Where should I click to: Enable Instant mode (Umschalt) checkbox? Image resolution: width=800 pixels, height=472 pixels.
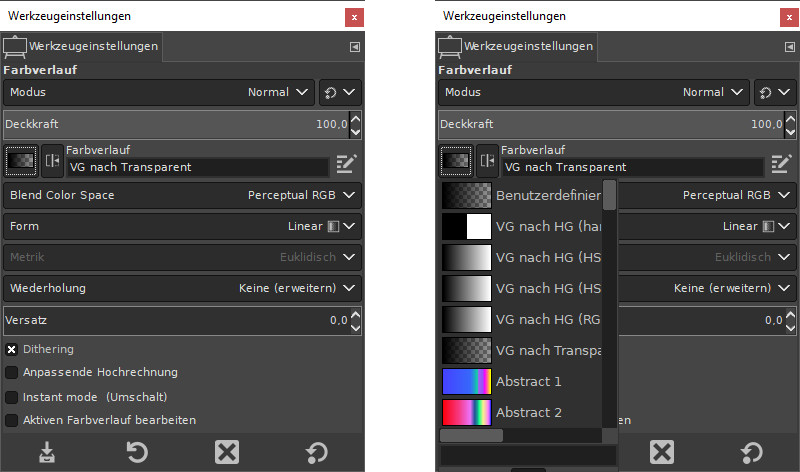11,398
